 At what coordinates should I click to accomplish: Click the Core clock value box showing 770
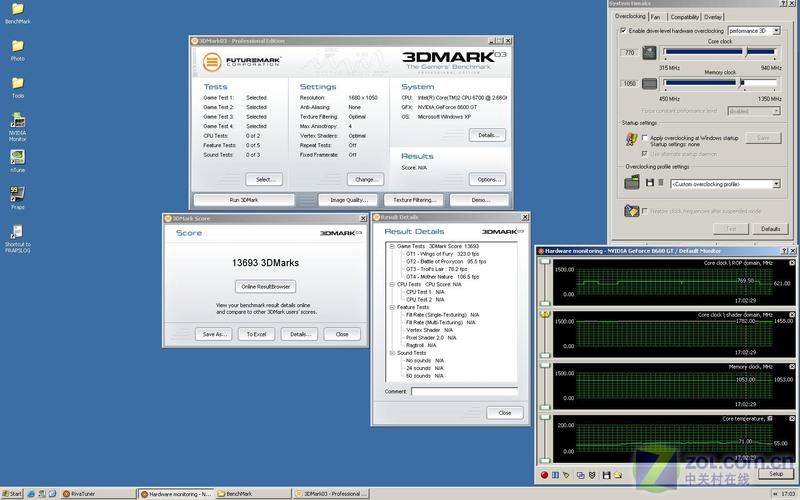629,53
